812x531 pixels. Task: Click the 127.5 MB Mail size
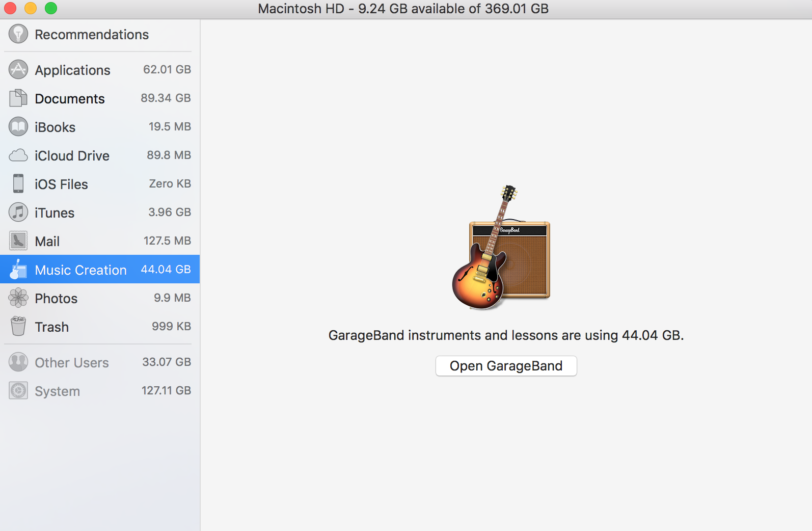pos(167,241)
